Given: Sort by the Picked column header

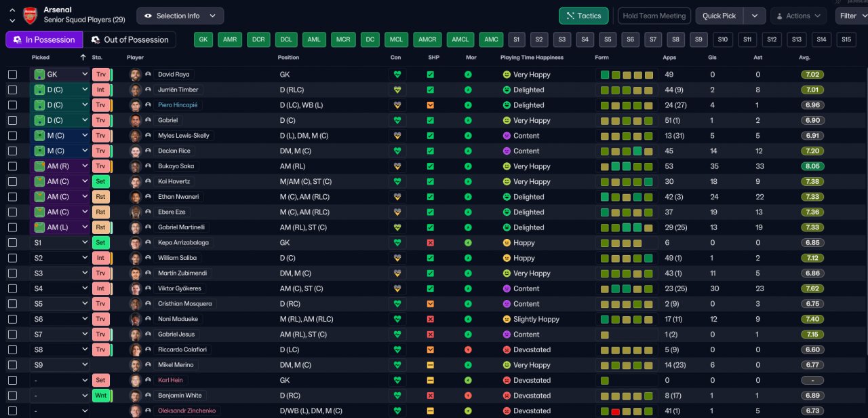Looking at the screenshot, I should click(41, 57).
